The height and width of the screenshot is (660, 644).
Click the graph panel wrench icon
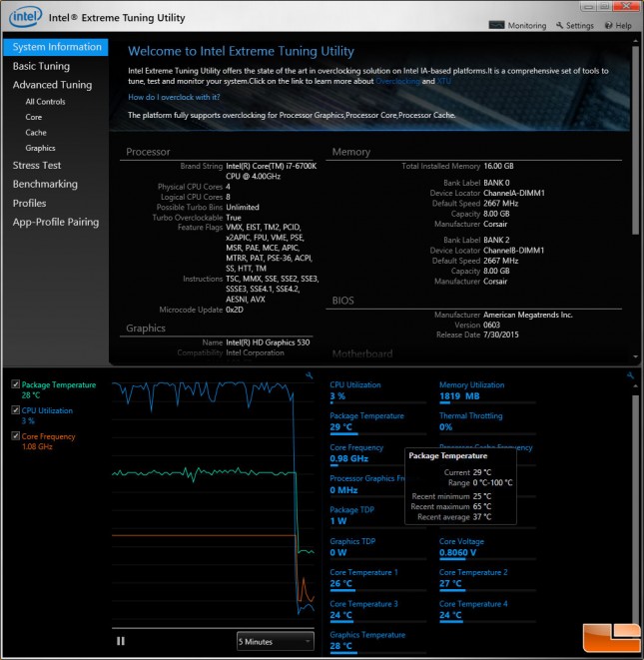309,375
